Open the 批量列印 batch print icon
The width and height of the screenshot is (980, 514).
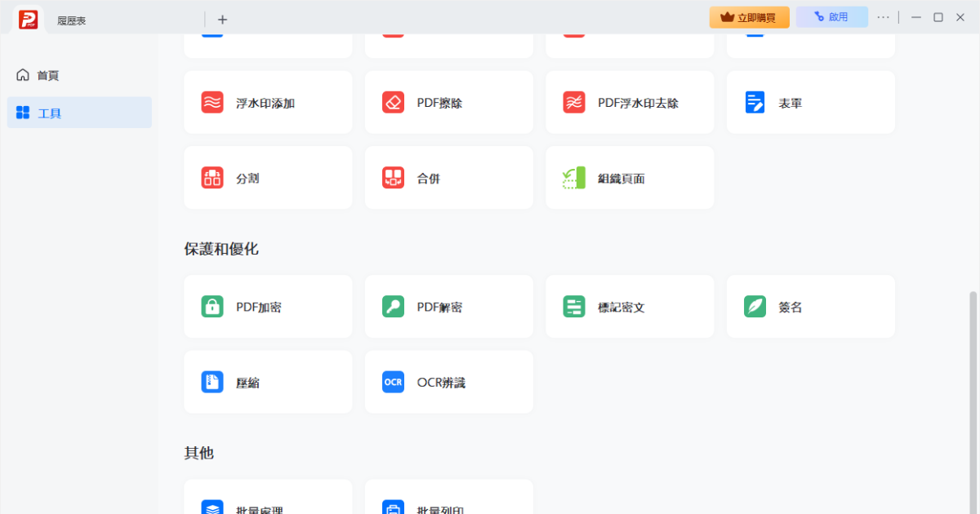(x=393, y=507)
